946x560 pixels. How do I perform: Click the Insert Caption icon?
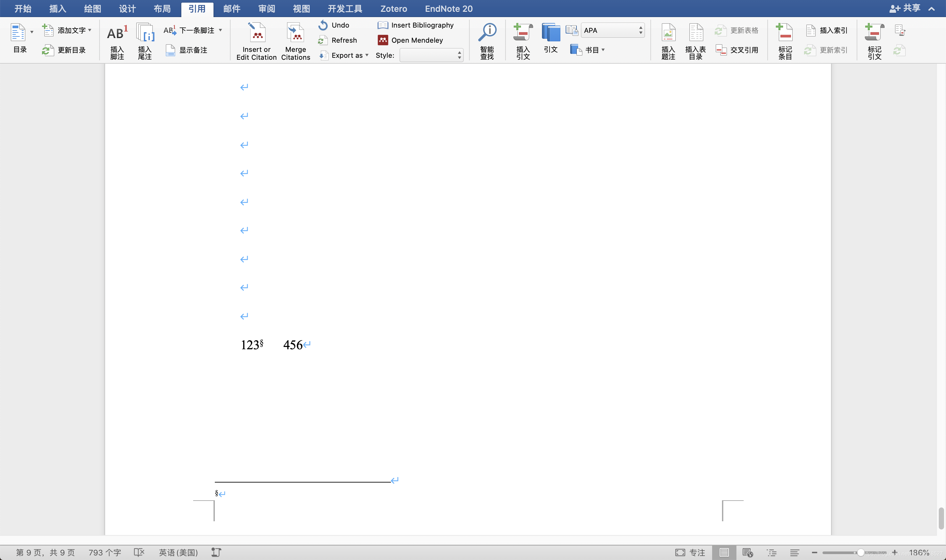(x=668, y=33)
